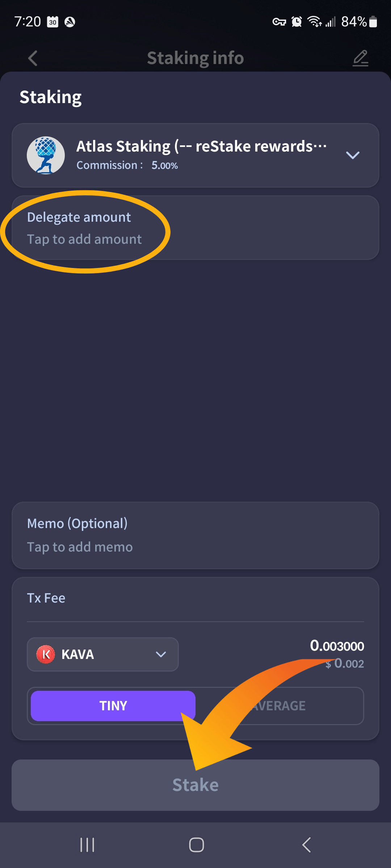Tap the home button in navigation bar
391x868 pixels.
[x=195, y=845]
